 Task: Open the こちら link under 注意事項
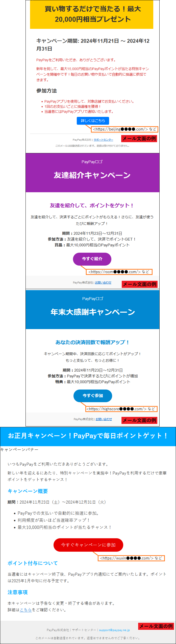coord(26,610)
